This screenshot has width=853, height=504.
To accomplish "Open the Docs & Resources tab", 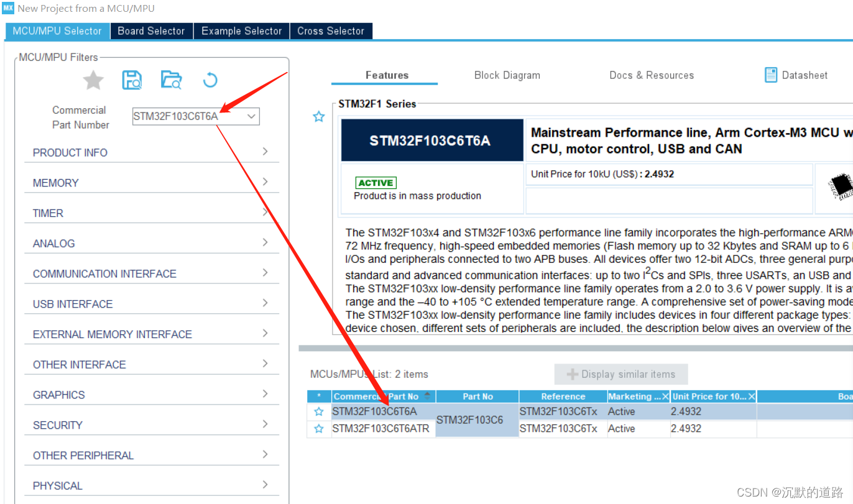I will [652, 75].
